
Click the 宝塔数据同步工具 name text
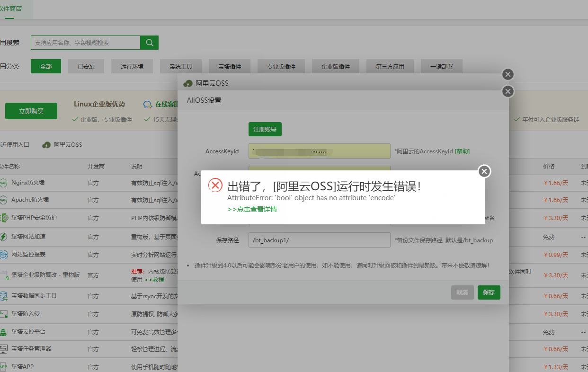tap(34, 296)
